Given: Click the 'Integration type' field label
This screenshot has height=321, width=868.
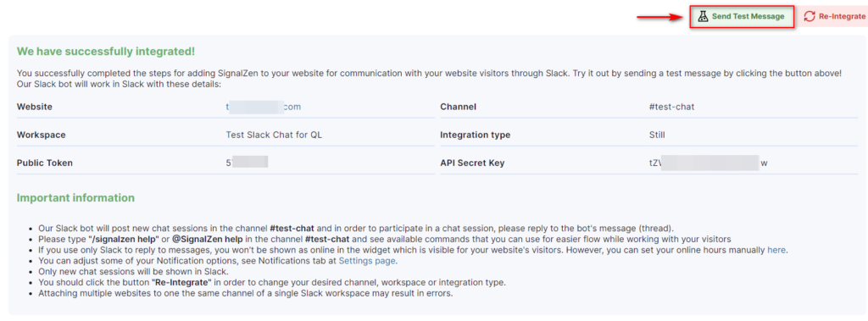Looking at the screenshot, I should point(475,135).
